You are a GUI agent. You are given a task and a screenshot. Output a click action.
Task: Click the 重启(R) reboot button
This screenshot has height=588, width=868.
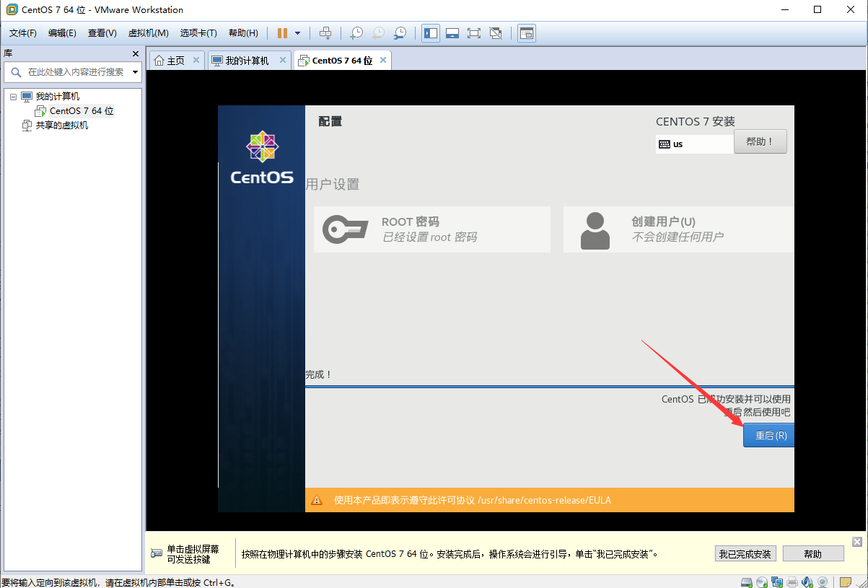(769, 436)
